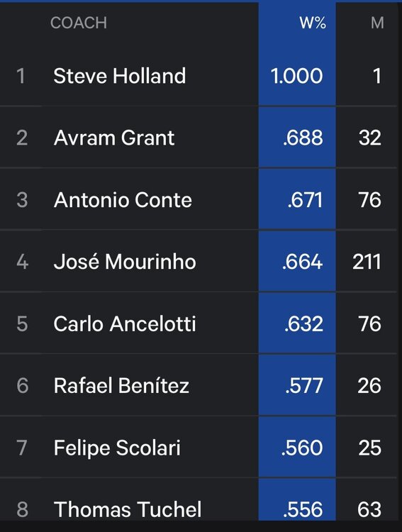The width and height of the screenshot is (402, 532).
Task: Click Rafael Benítez's 26 matches value
Action: coord(369,386)
